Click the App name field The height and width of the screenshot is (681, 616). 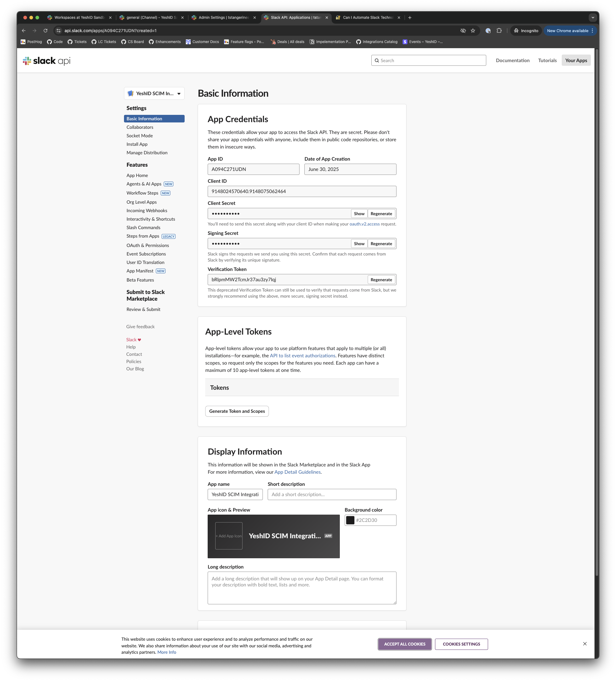point(235,495)
